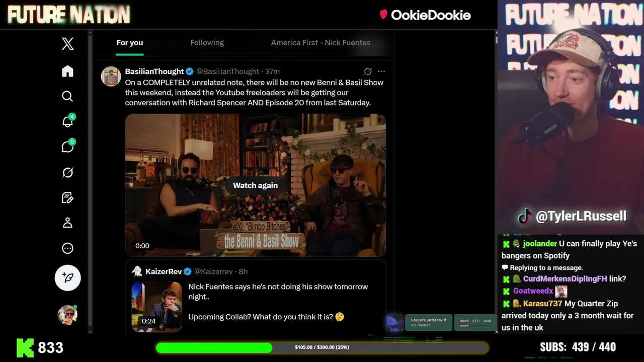
Task: Click the OokieDookie logo
Action: pyautogui.click(x=425, y=15)
